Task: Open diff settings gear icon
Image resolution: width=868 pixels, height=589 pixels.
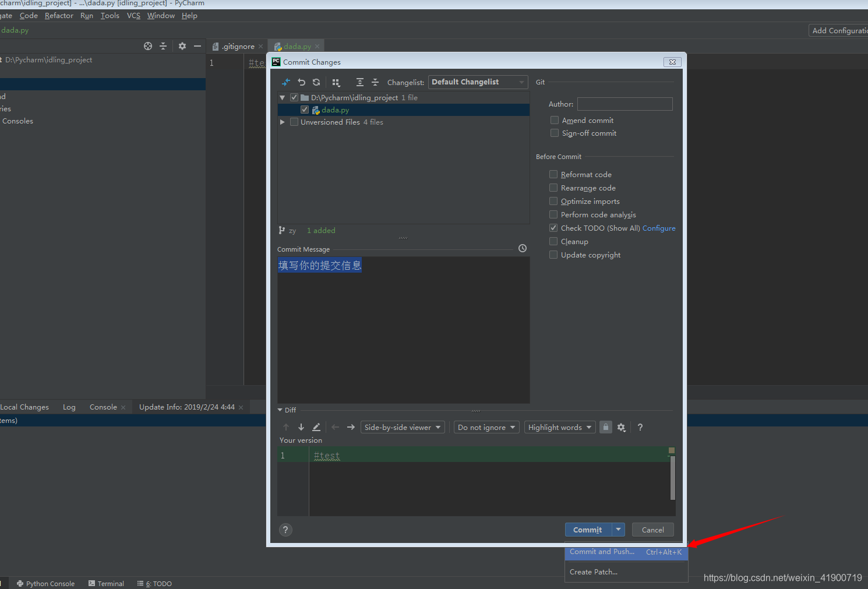Action: tap(622, 427)
